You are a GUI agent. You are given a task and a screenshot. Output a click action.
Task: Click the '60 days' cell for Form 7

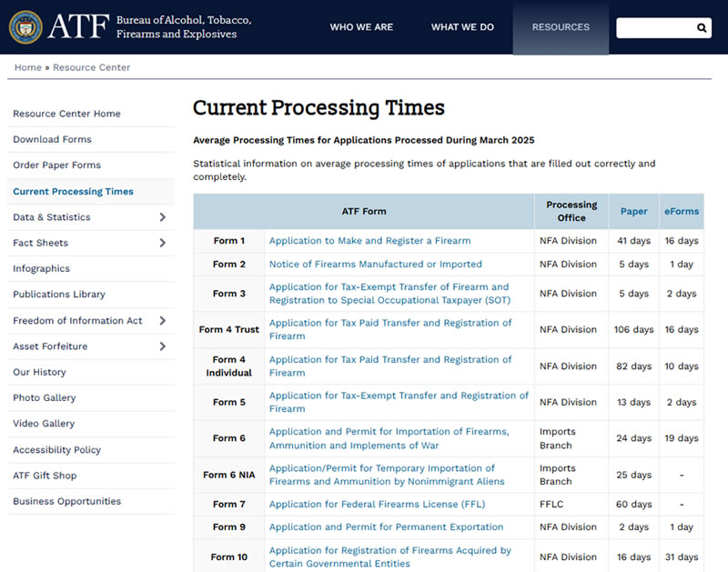[633, 505]
